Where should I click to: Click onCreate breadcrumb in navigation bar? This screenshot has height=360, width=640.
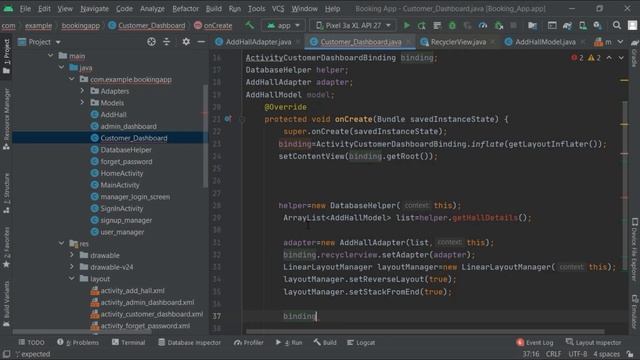(213, 25)
